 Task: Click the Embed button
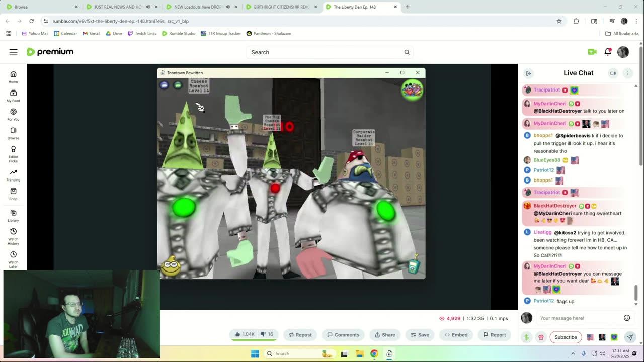pyautogui.click(x=456, y=335)
